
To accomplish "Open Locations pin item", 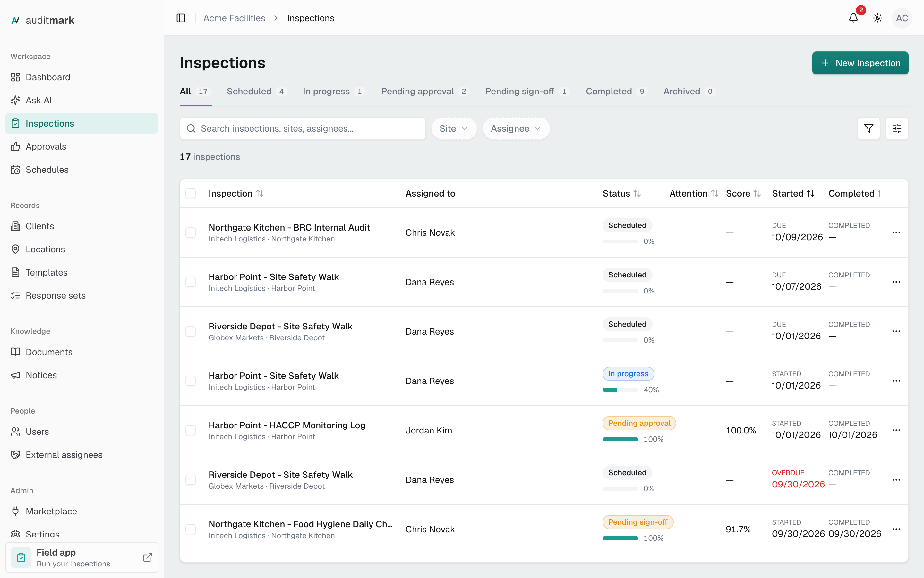I will point(82,249).
